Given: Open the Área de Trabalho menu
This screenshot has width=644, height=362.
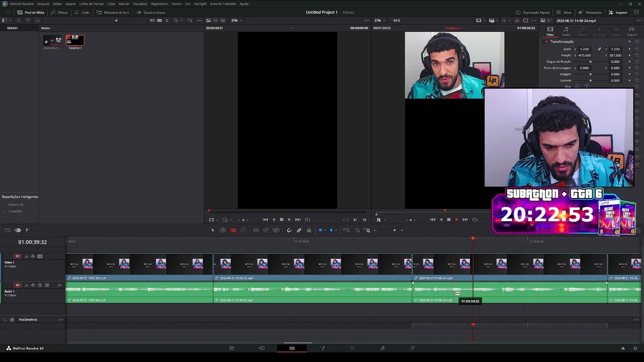Looking at the screenshot, I should tap(223, 4).
